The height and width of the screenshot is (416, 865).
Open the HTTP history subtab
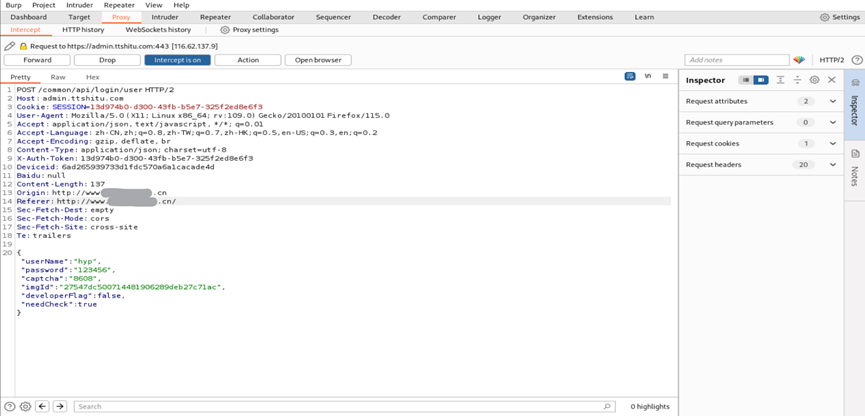tap(83, 30)
